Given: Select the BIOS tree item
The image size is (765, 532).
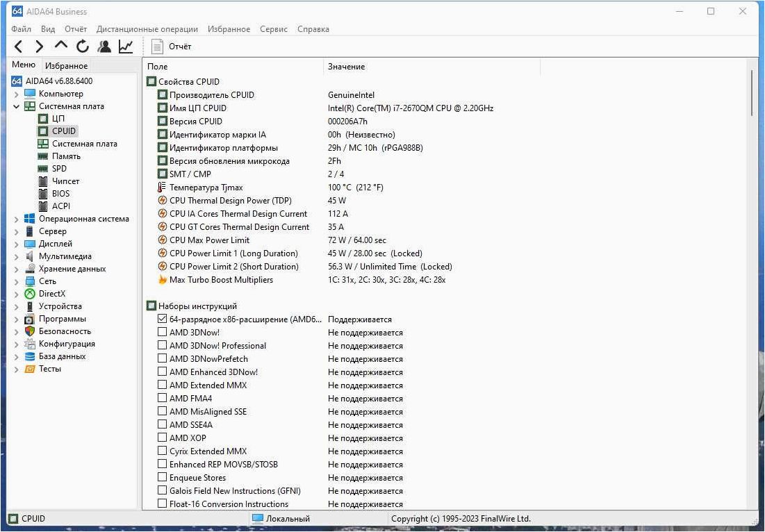Looking at the screenshot, I should 60,194.
